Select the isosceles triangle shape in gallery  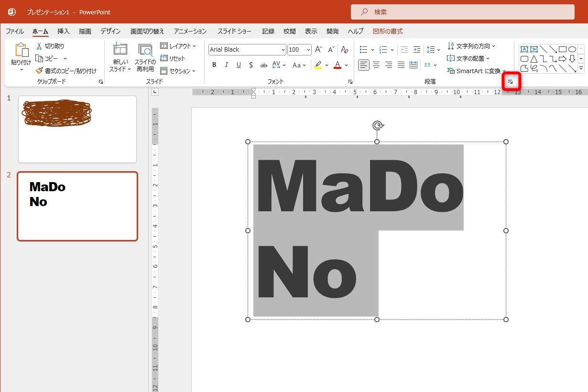click(x=534, y=59)
